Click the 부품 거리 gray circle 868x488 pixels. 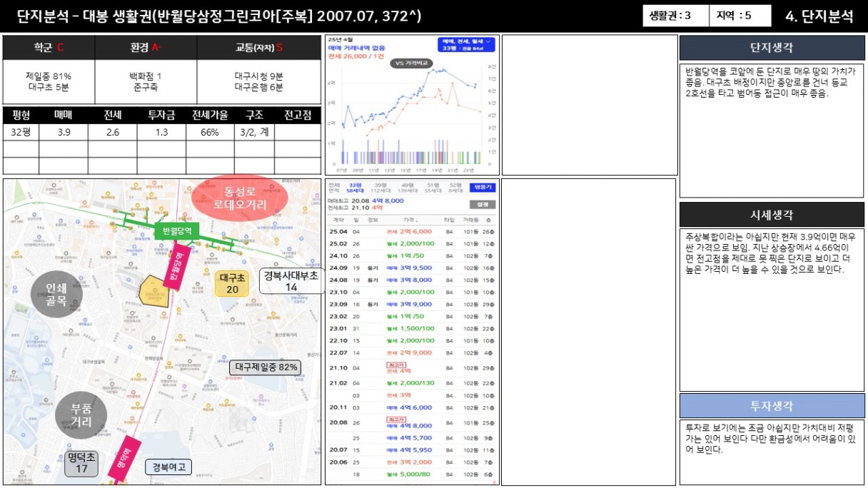point(81,416)
